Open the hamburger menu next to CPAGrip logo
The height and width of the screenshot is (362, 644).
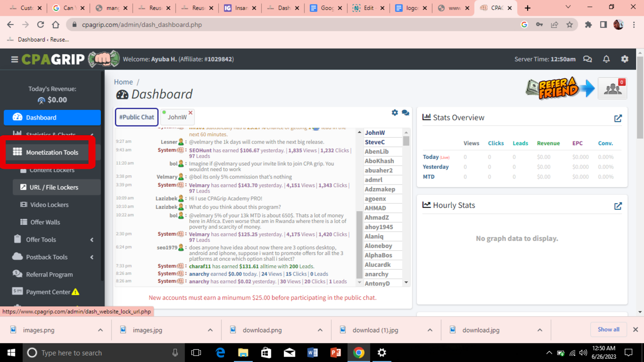(x=14, y=60)
